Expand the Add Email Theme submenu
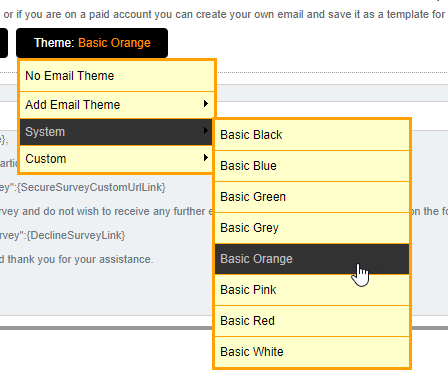Image resolution: width=448 pixels, height=390 pixels. [x=117, y=105]
